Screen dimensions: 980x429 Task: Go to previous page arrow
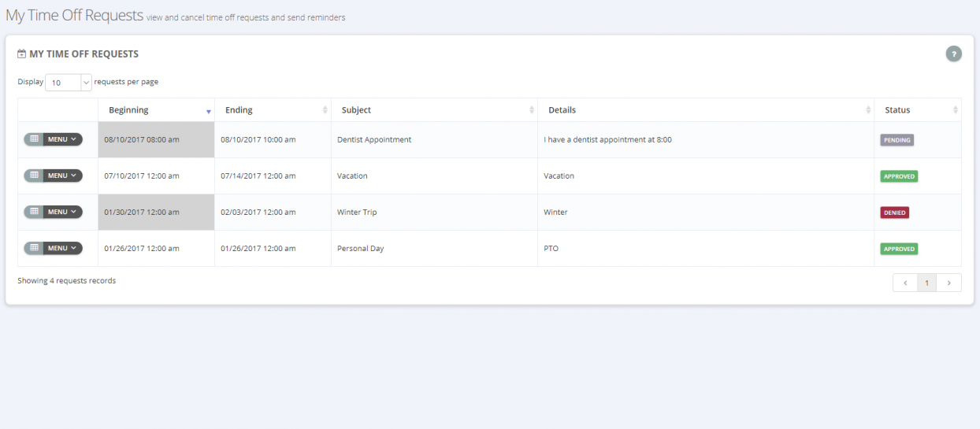pos(905,283)
